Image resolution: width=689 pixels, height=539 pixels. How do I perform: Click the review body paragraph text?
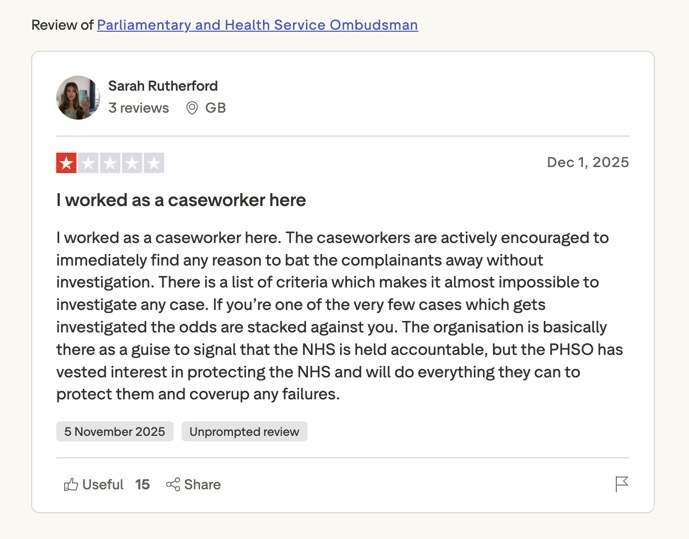pyautogui.click(x=332, y=316)
